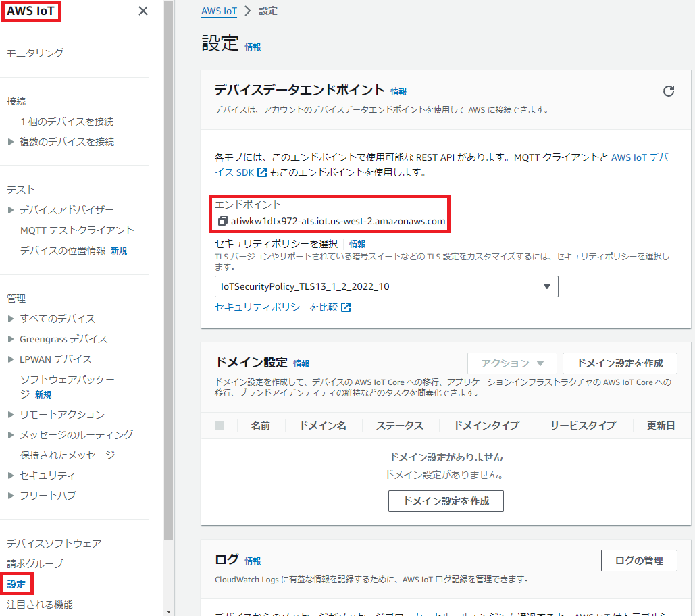The image size is (695, 616).
Task: Refresh the device data endpoint panel
Action: [x=669, y=91]
